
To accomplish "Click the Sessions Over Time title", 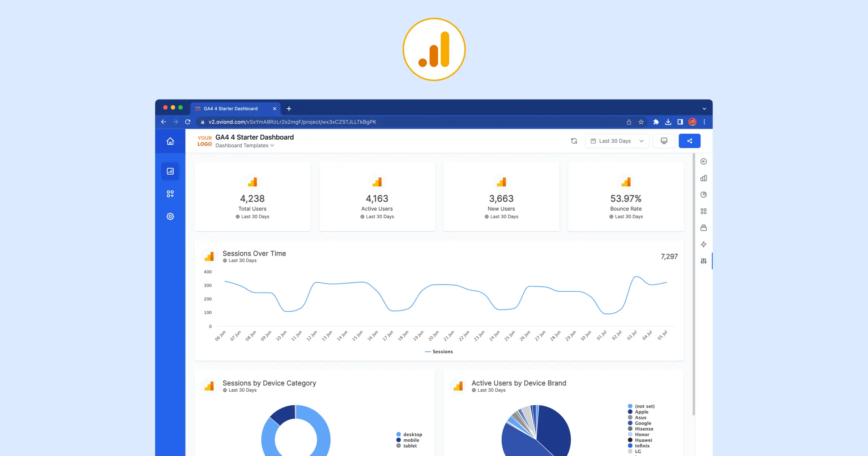I will [x=254, y=253].
